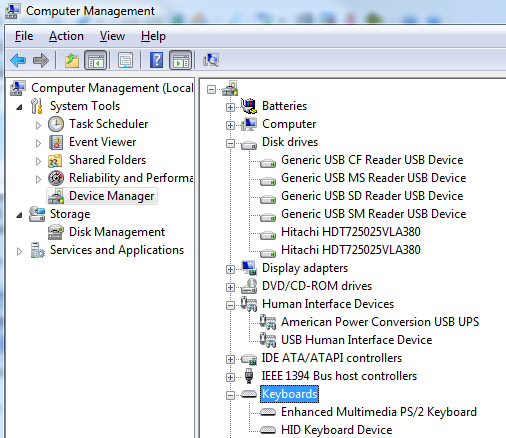This screenshot has width=506, height=438.
Task: Select Disk Management under Storage
Action: (x=117, y=232)
